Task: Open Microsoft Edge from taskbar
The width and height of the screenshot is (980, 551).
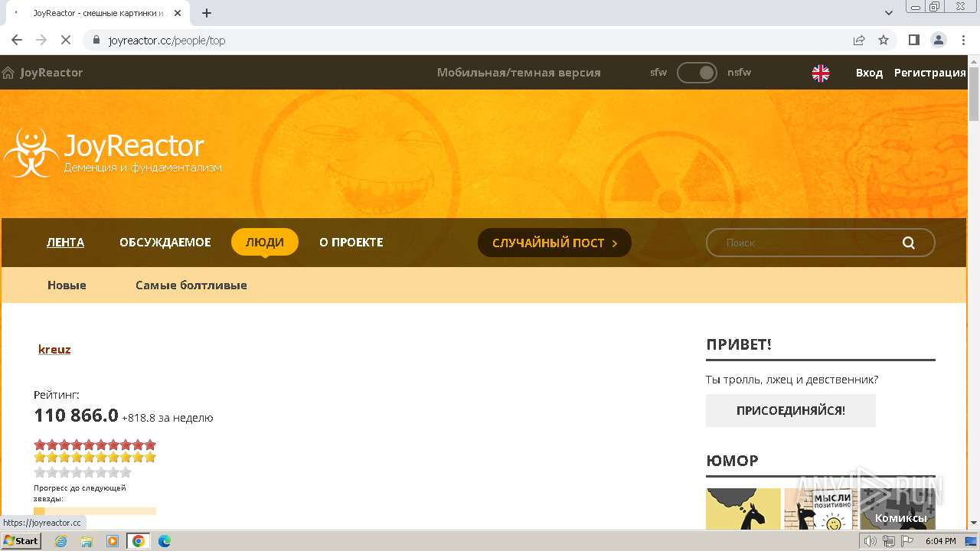Action: tap(165, 541)
